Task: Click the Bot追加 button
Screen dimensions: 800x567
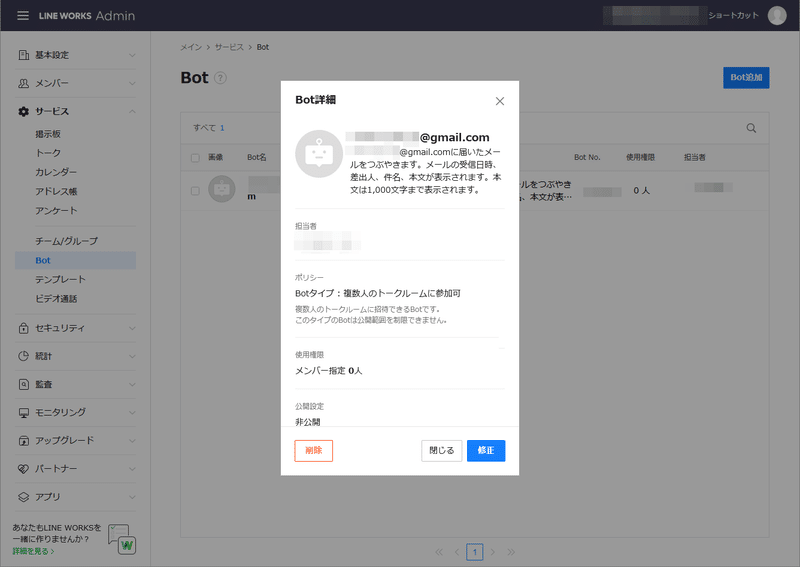Action: tap(746, 78)
